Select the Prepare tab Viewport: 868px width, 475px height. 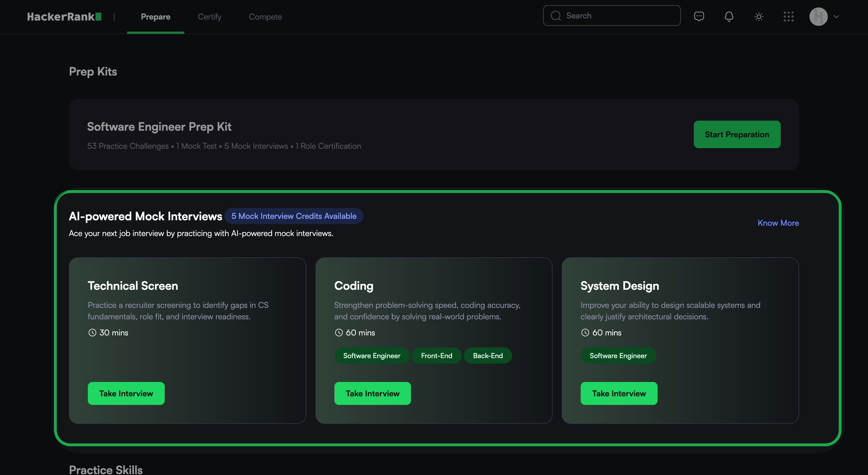[155, 17]
